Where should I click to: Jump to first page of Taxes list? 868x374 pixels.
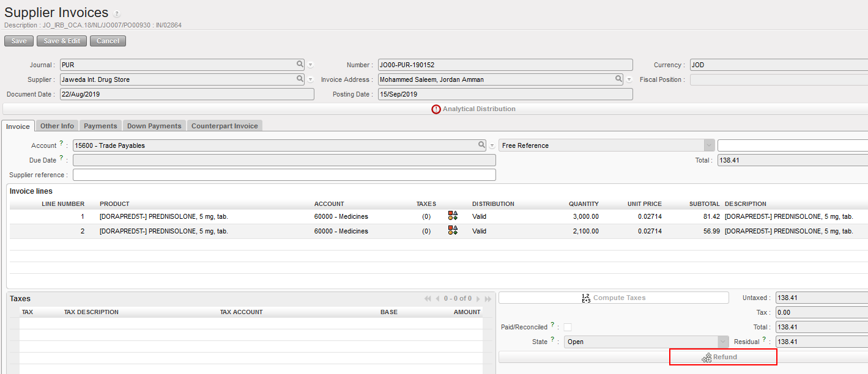click(x=427, y=299)
